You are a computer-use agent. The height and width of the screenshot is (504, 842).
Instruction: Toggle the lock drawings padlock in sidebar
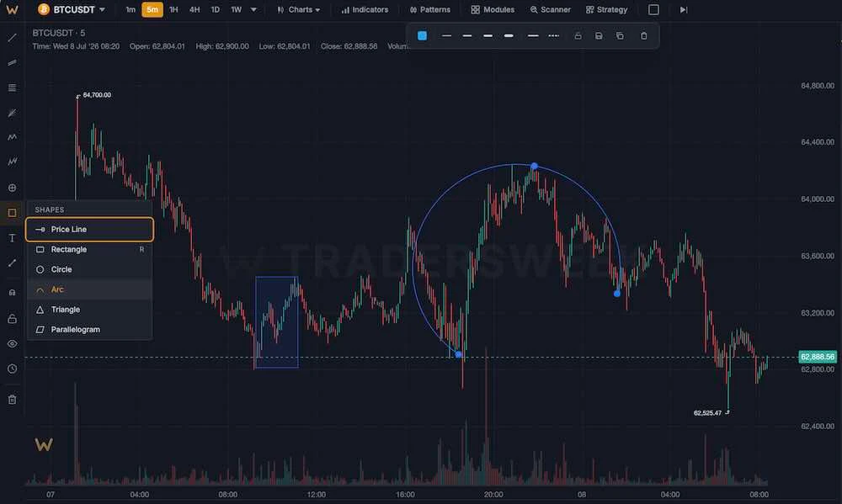(12, 319)
